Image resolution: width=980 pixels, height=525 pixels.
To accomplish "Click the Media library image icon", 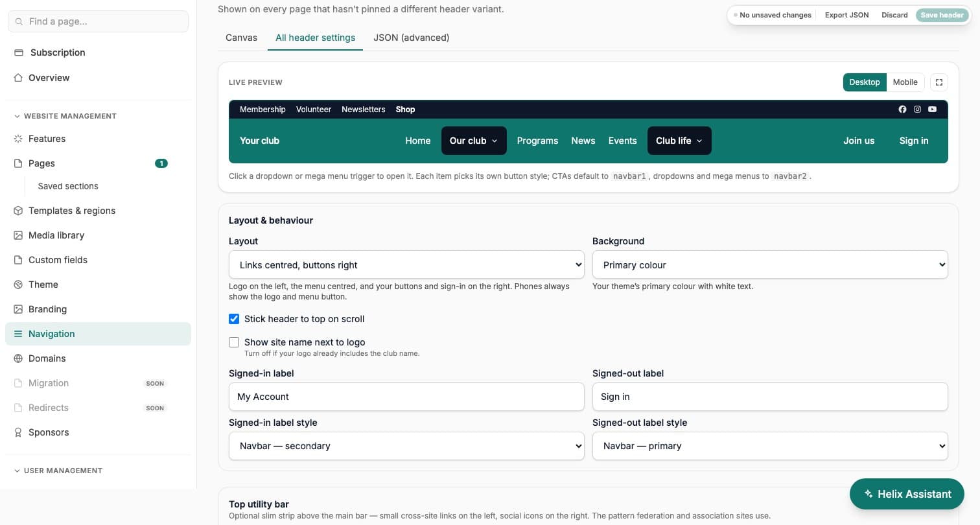I will [18, 235].
